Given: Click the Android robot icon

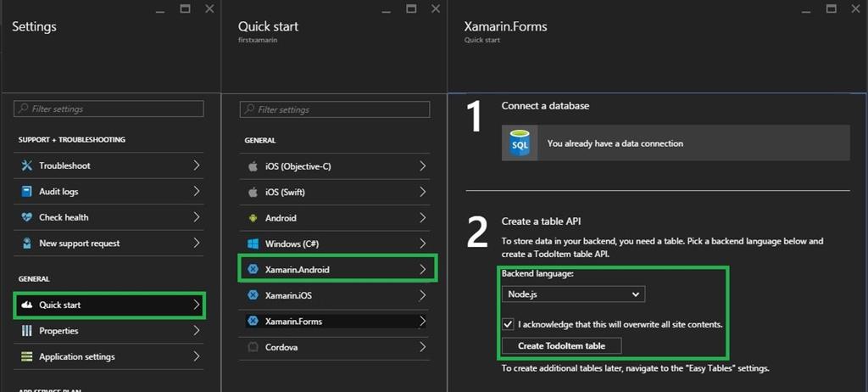Looking at the screenshot, I should tap(252, 218).
